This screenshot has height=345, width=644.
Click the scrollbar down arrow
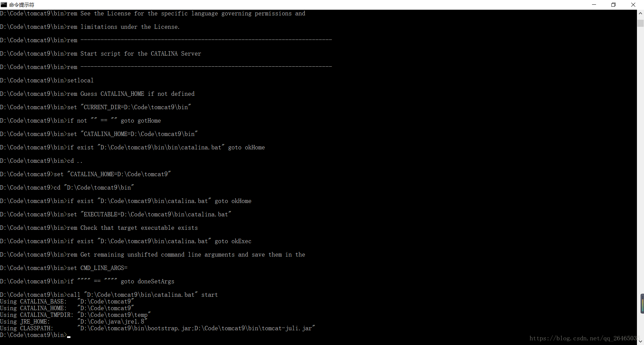640,341
